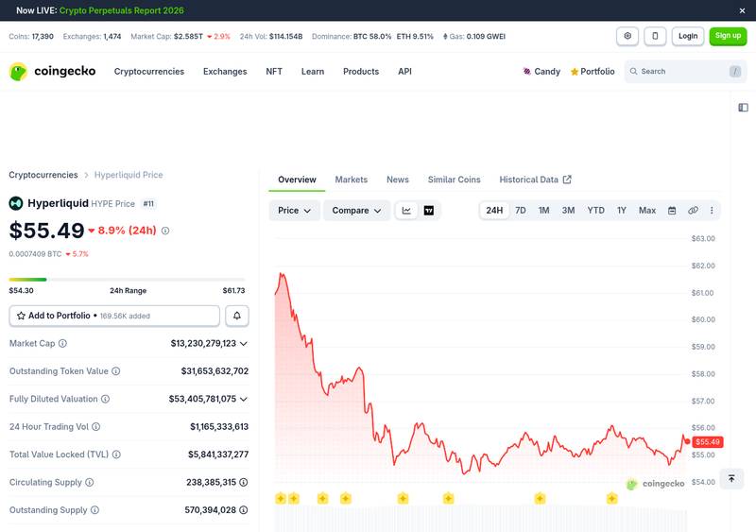The width and height of the screenshot is (756, 532).
Task: Click Add to Portfolio button
Action: [x=114, y=316]
